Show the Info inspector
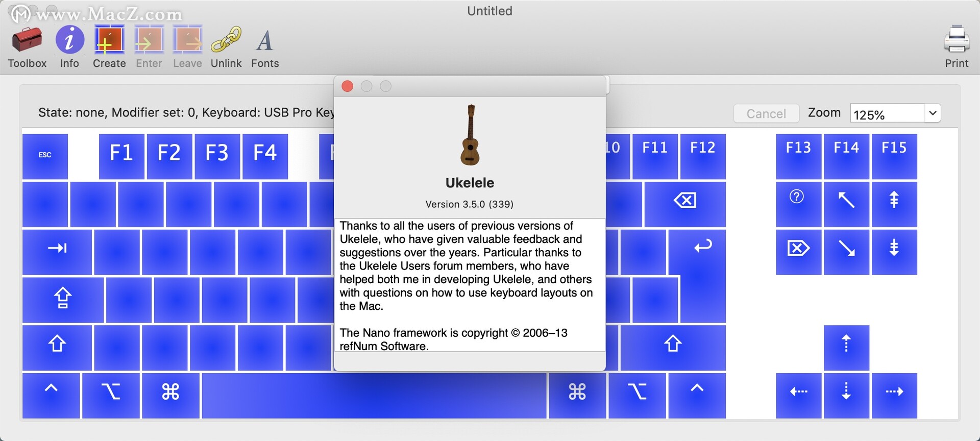The height and width of the screenshot is (441, 980). (69, 47)
